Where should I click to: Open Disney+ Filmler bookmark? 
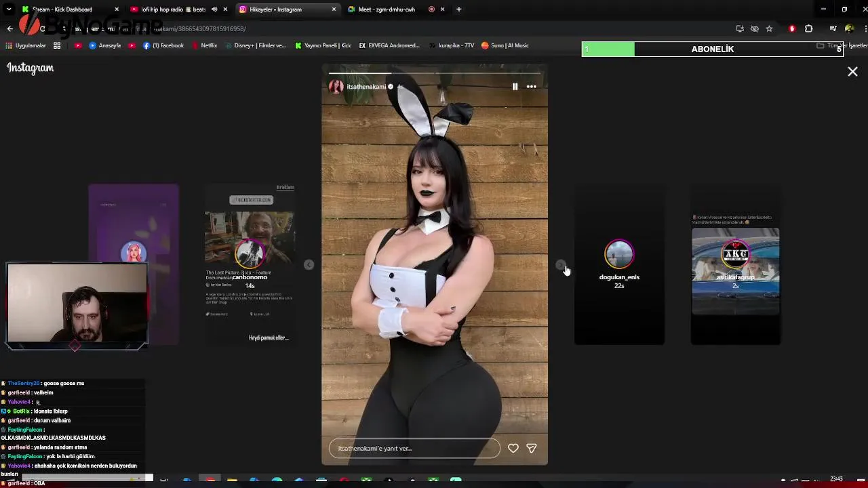255,45
